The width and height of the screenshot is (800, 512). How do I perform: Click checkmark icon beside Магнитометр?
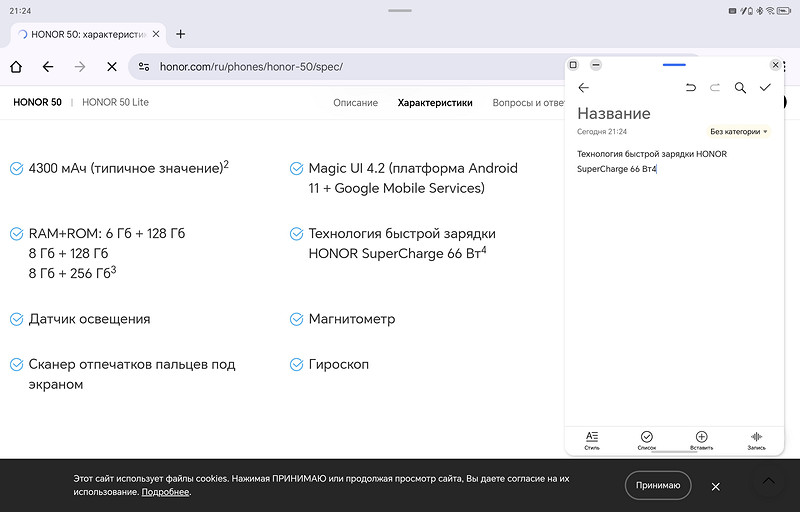[x=296, y=319]
